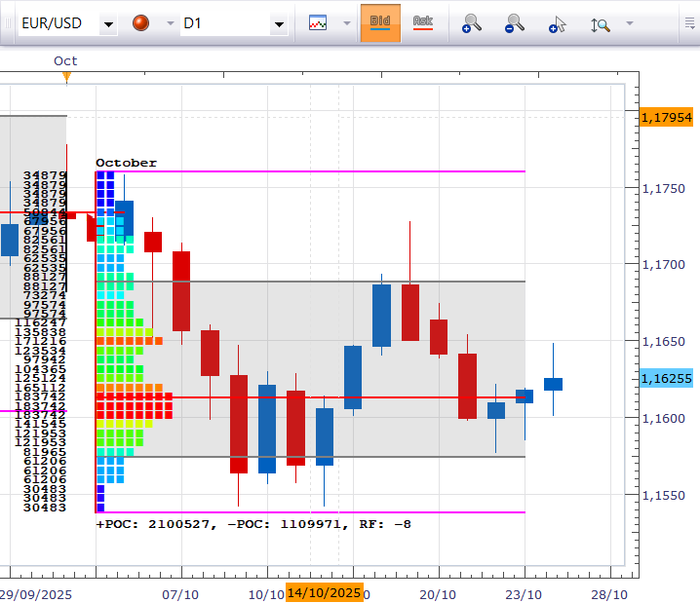
Task: Click the 1,1550 price axis label
Action: [663, 496]
